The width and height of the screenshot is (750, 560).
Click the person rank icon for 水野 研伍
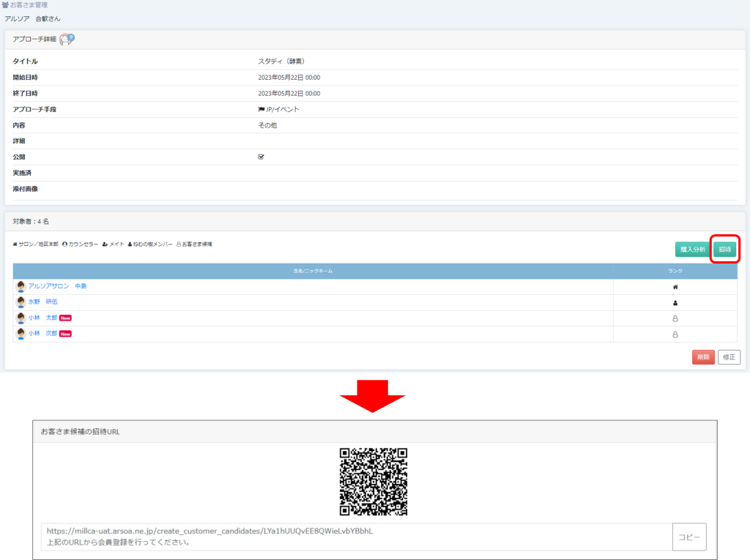pyautogui.click(x=675, y=302)
